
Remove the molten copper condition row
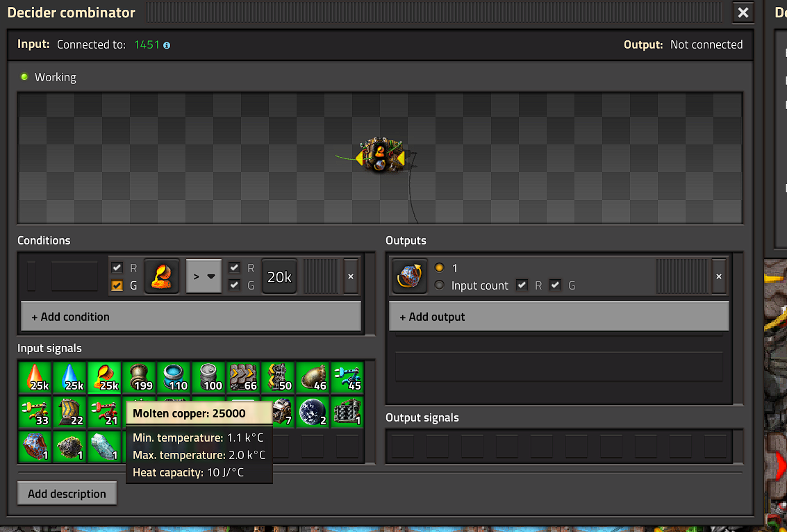[x=351, y=276]
